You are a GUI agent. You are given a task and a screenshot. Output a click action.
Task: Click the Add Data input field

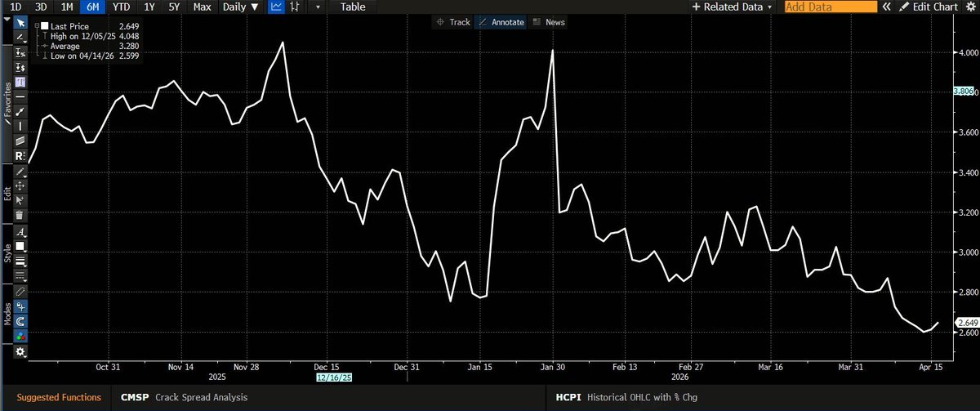tap(831, 7)
